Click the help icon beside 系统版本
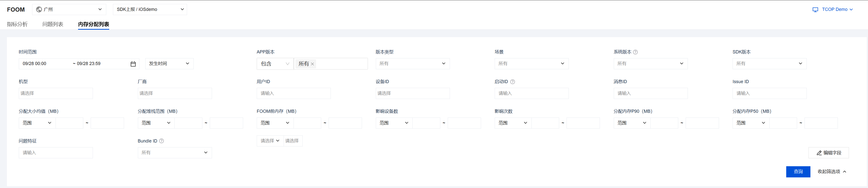This screenshot has width=868, height=188. click(635, 52)
